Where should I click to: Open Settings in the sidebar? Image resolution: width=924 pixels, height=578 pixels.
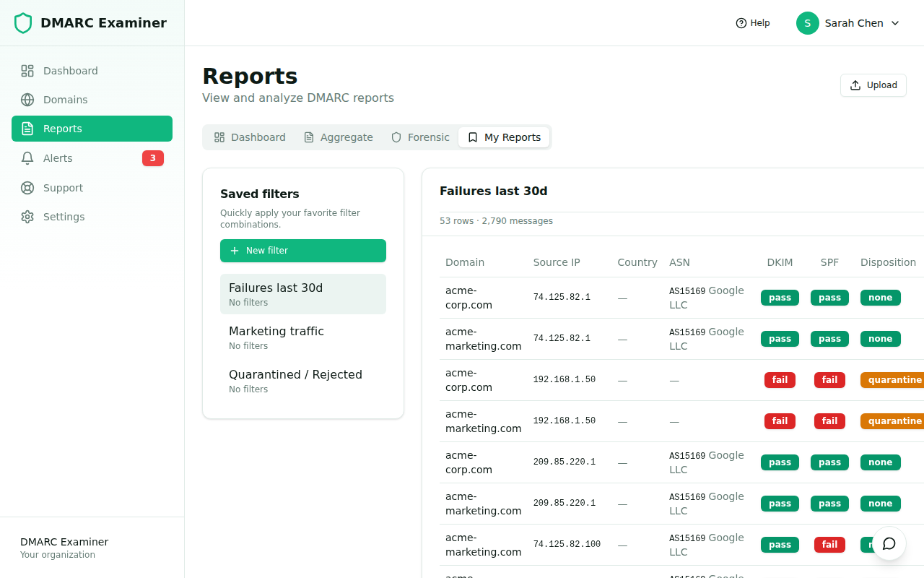tap(92, 217)
